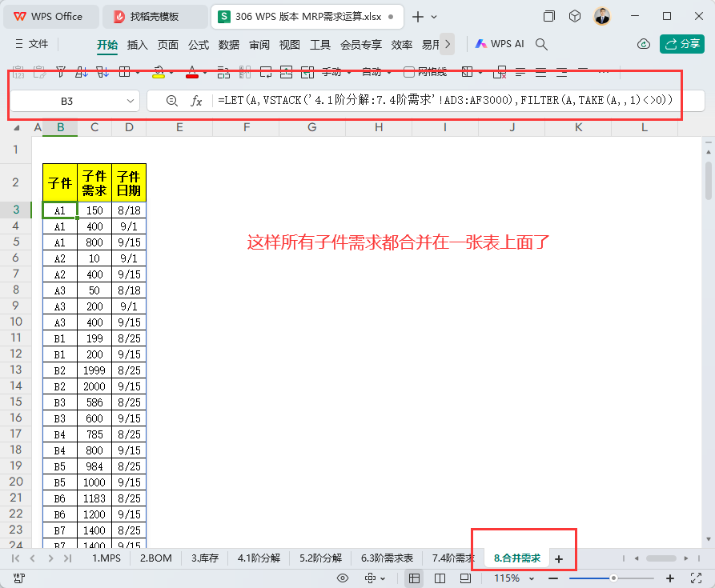Switch to the 5.2阶分解 sheet tab
This screenshot has width=715, height=588.
coord(320,558)
